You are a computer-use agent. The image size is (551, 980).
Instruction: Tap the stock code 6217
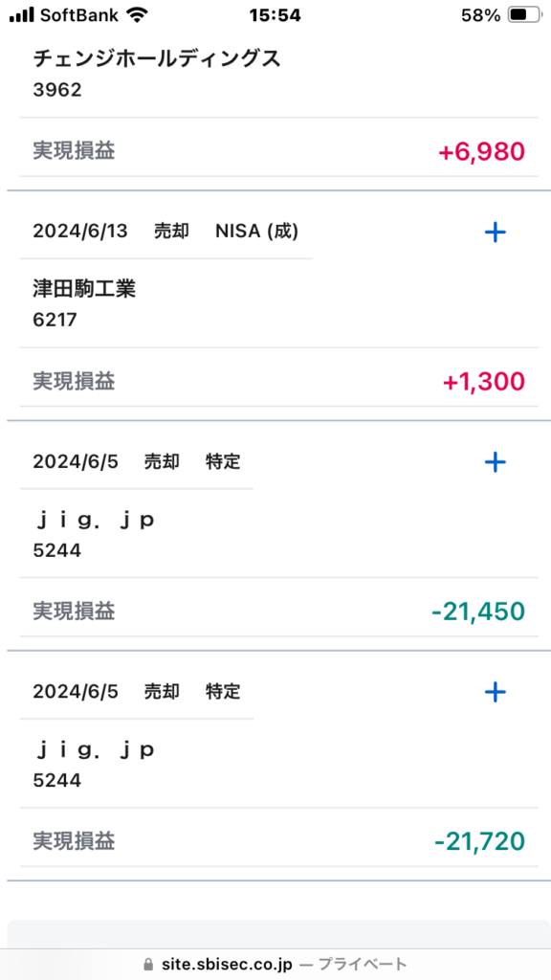coord(55,320)
